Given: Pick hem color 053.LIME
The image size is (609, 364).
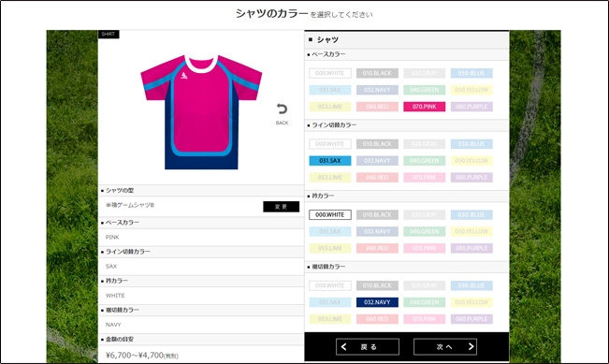Looking at the screenshot, I should click(330, 319).
